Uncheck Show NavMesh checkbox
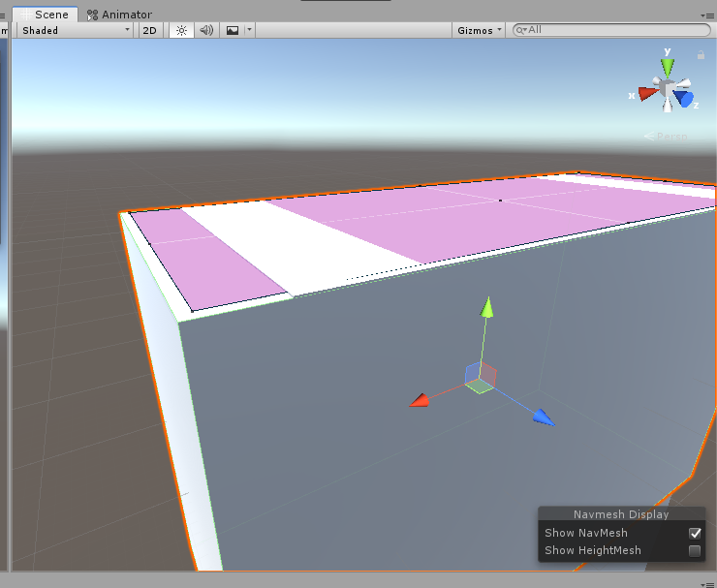 click(695, 533)
